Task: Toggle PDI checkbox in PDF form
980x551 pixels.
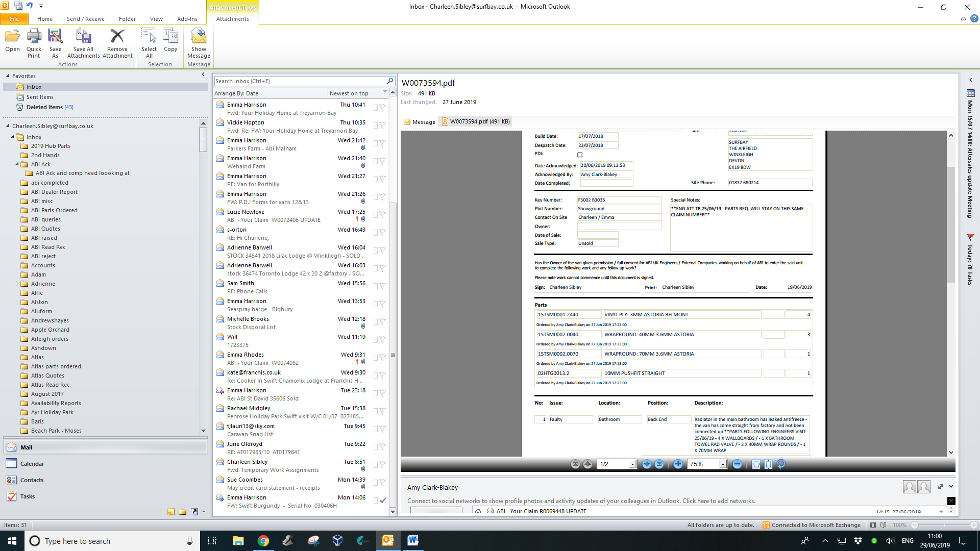Action: [x=580, y=155]
